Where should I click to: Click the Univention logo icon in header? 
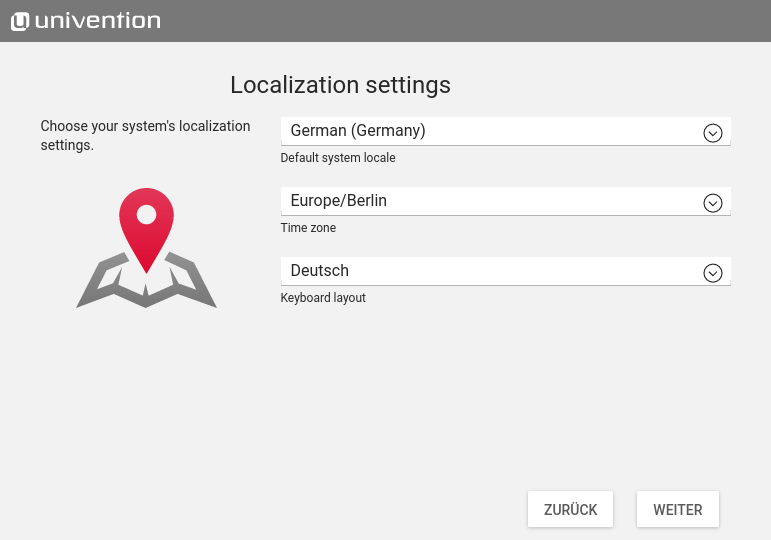[20, 21]
